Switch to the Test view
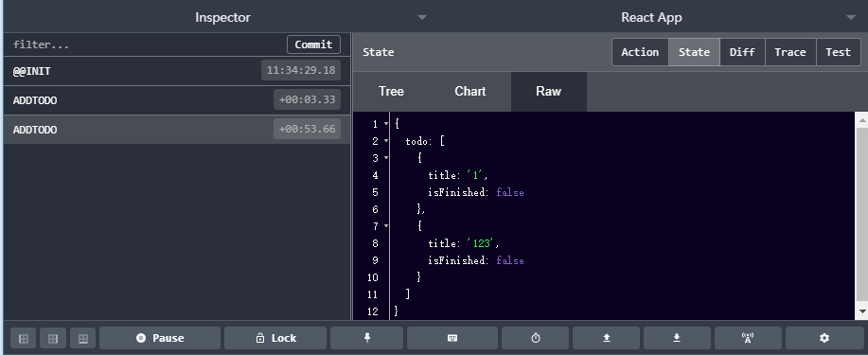 tap(838, 52)
